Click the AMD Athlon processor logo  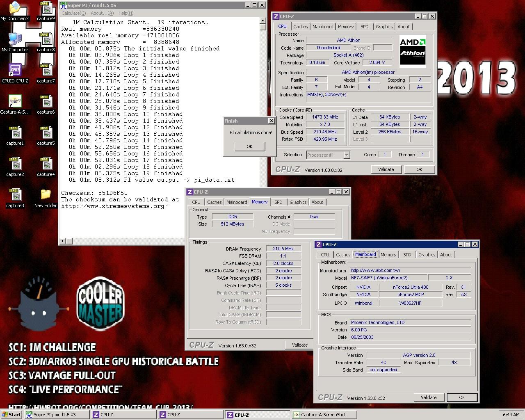click(x=413, y=51)
